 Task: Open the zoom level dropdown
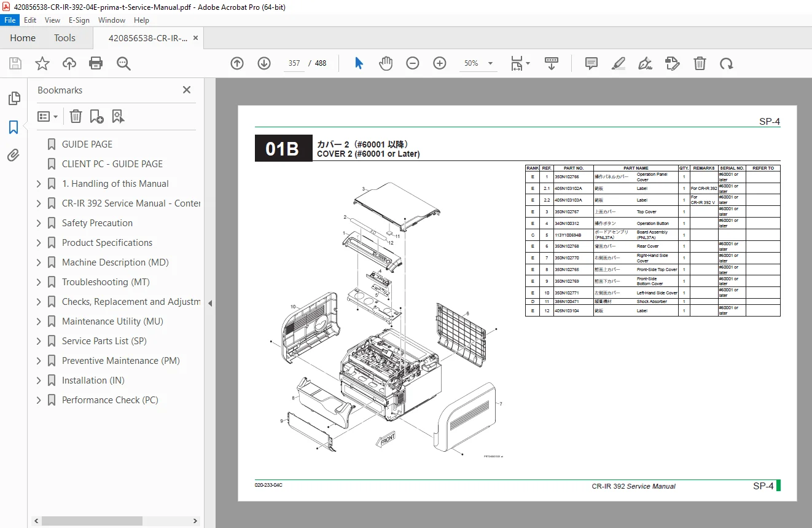490,63
